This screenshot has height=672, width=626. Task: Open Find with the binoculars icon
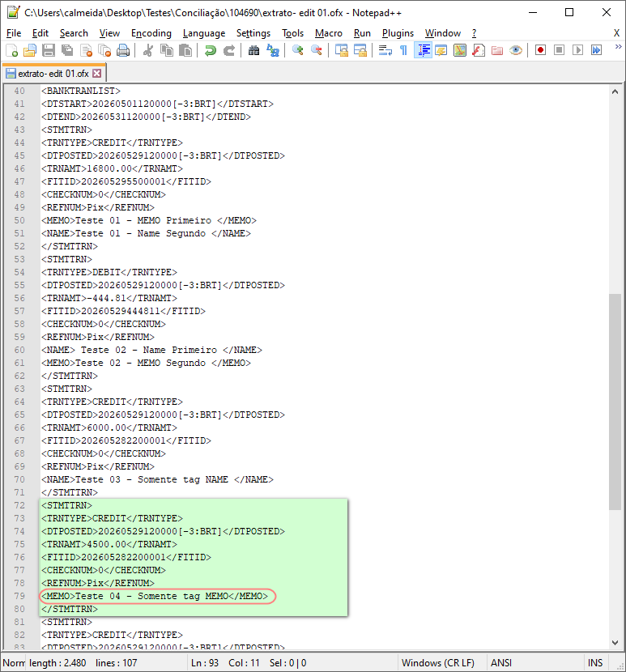coord(253,50)
